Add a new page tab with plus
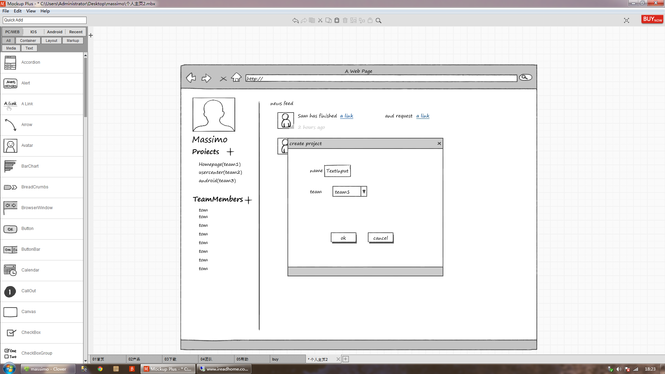 [x=346, y=359]
